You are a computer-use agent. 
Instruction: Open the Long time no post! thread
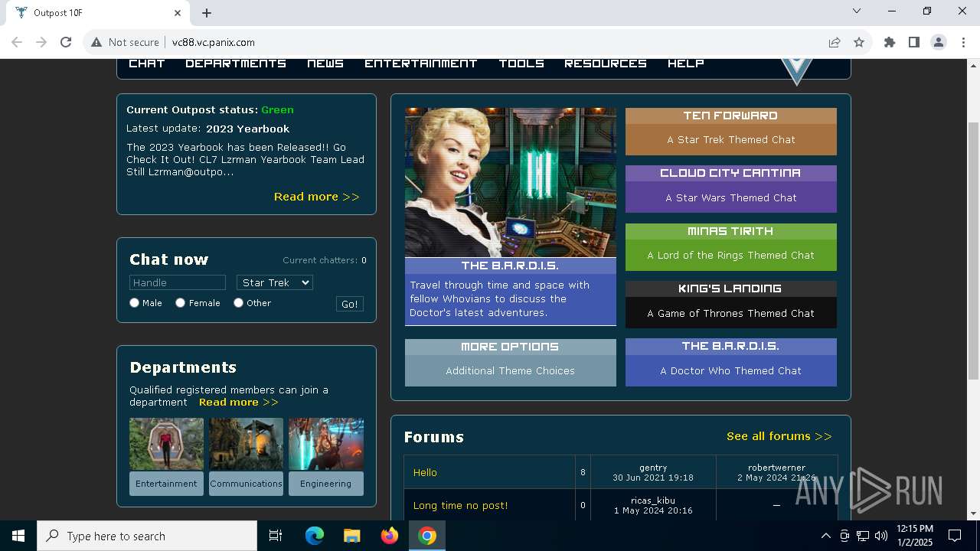point(460,506)
